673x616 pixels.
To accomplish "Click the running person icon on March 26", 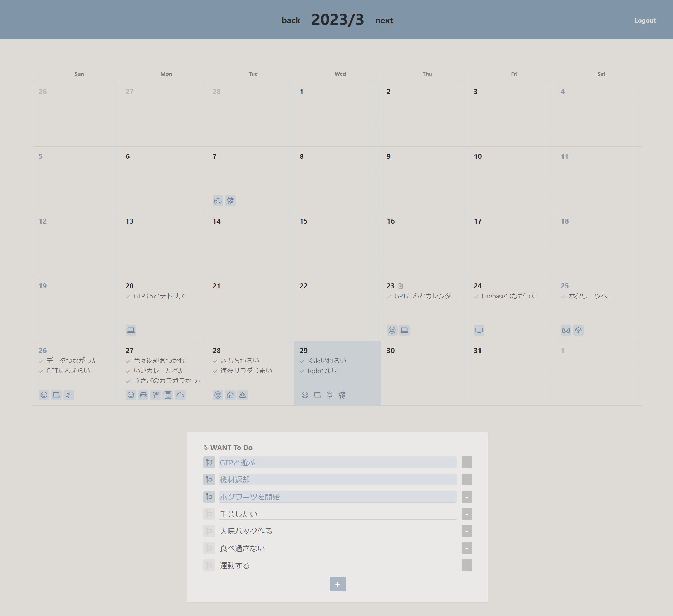I will [68, 395].
